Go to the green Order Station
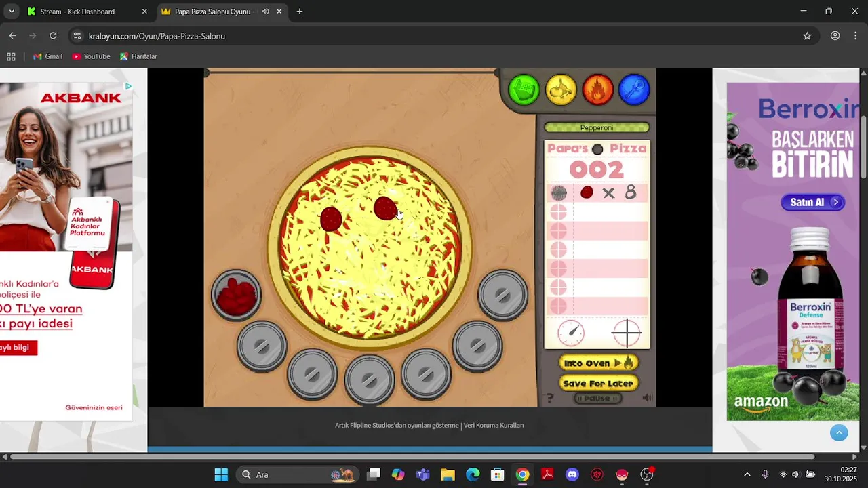This screenshot has height=488, width=868. click(524, 89)
